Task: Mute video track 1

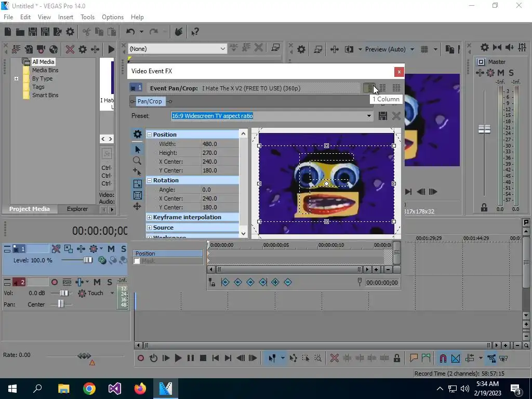Action: pos(111,249)
